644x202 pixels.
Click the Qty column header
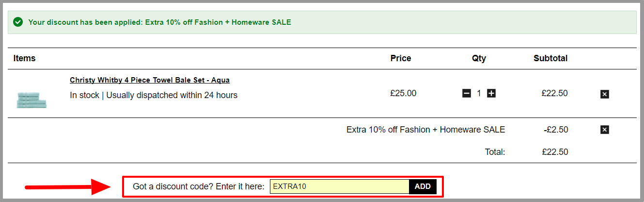[x=479, y=58]
